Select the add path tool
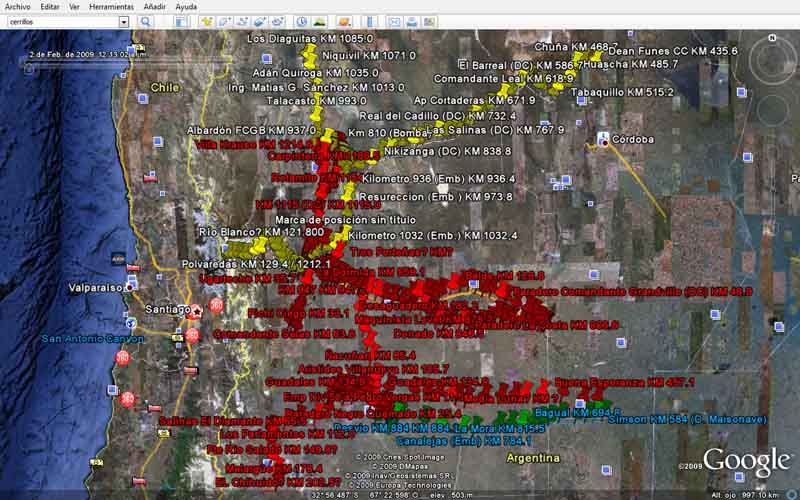800x500 pixels. (x=242, y=21)
